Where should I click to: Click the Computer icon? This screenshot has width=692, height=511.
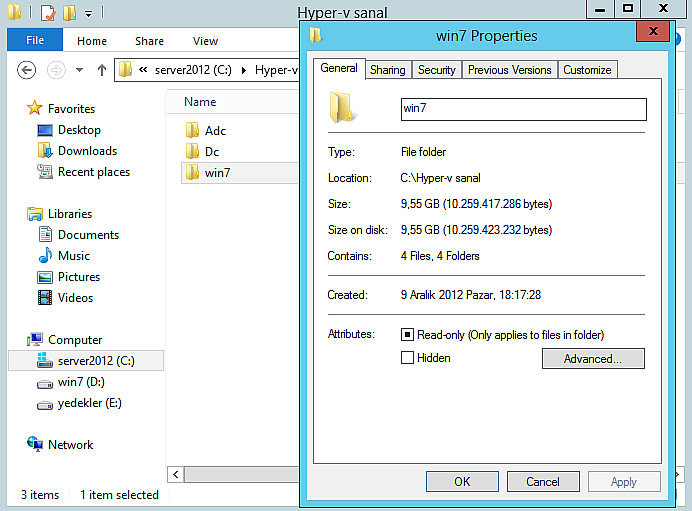pyautogui.click(x=34, y=339)
